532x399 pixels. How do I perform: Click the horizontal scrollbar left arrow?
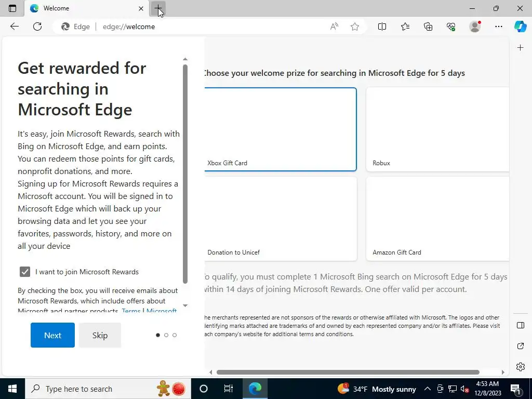click(211, 372)
